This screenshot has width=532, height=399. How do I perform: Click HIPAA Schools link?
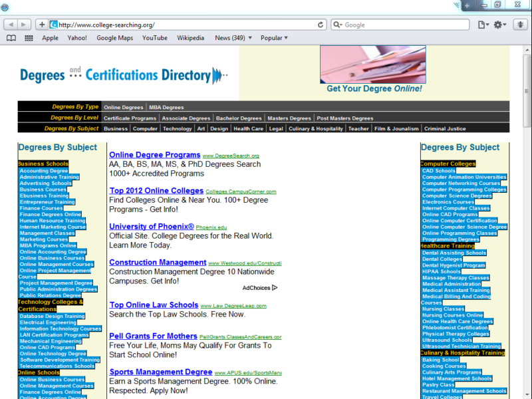442,271
